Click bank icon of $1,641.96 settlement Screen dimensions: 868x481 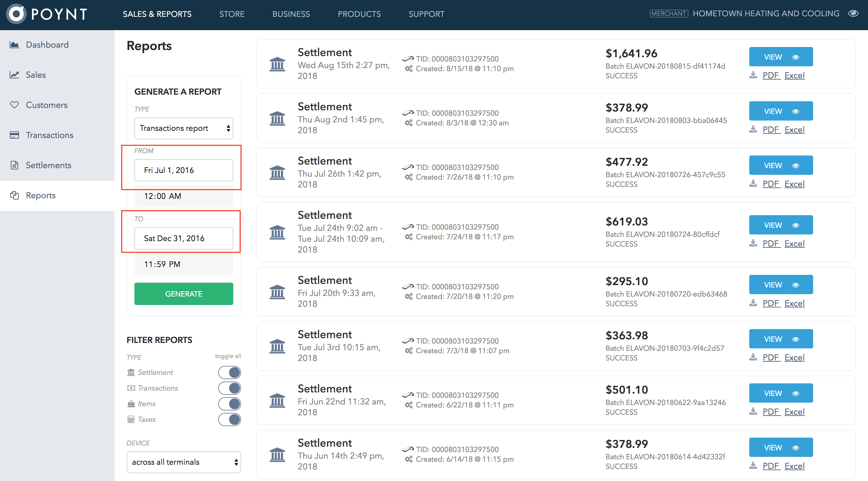[x=277, y=64]
